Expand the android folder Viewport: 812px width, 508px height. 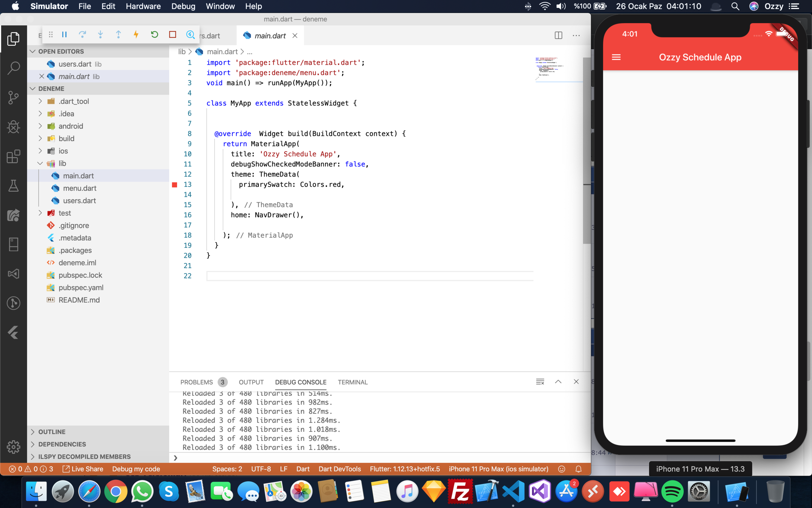(x=40, y=126)
